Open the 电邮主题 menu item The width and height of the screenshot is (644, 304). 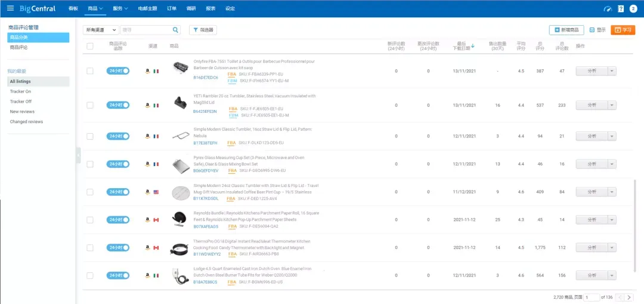tap(147, 8)
